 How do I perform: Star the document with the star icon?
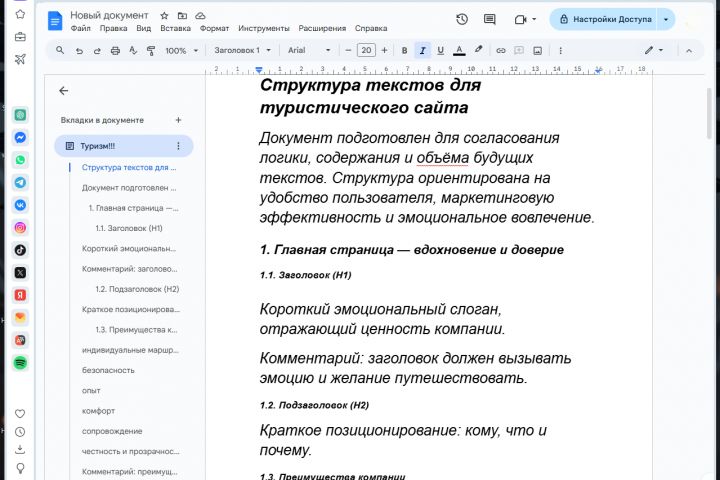(x=165, y=16)
